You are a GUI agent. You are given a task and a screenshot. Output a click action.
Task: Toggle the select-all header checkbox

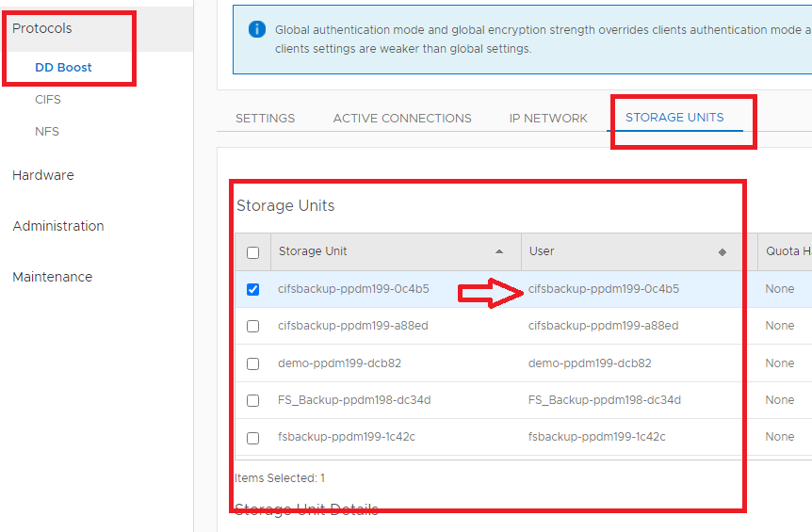[x=252, y=252]
